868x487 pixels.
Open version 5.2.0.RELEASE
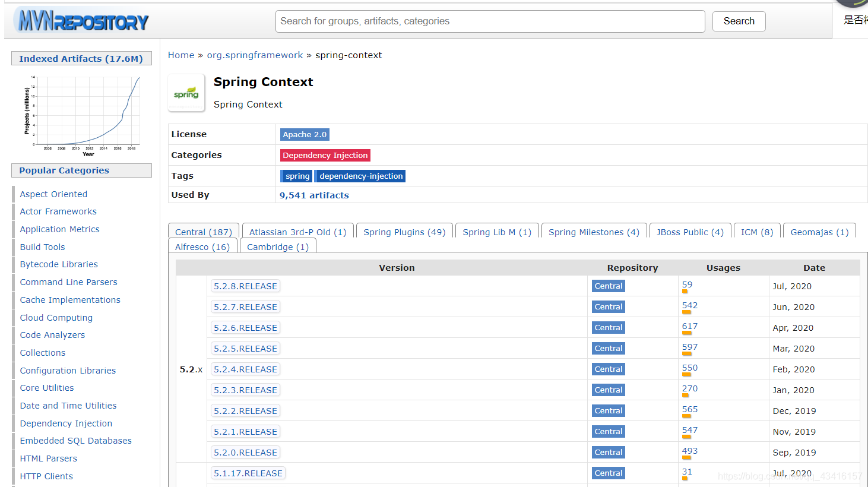[245, 453]
